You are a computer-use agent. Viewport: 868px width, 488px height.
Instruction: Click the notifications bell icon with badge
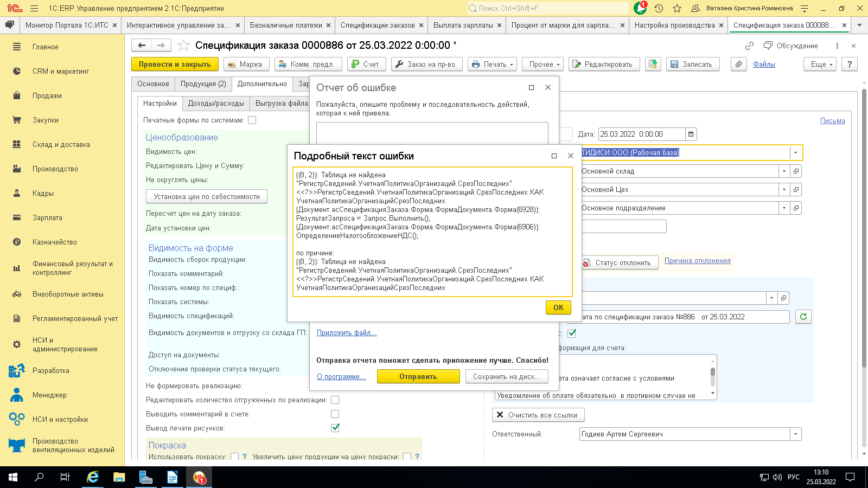(x=640, y=8)
